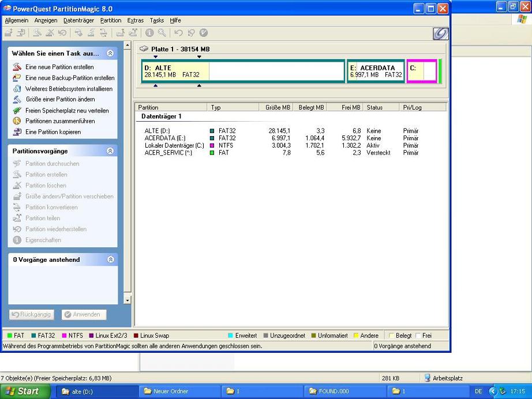
Task: Click the apply changes checkmark toolbar icon
Action: (204, 33)
